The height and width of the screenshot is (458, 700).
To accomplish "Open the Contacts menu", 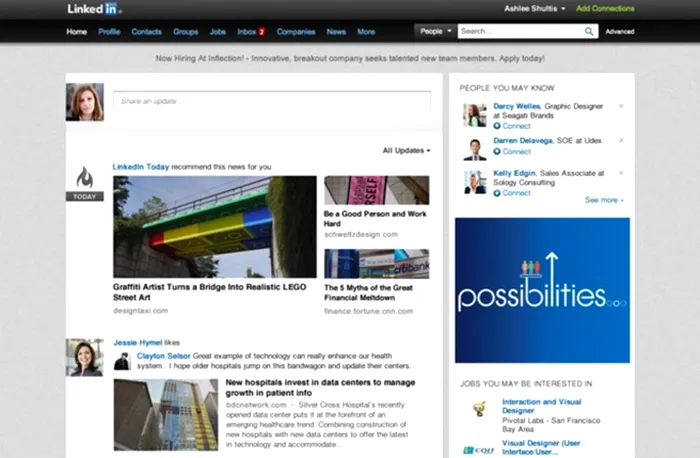I will pyautogui.click(x=146, y=32).
